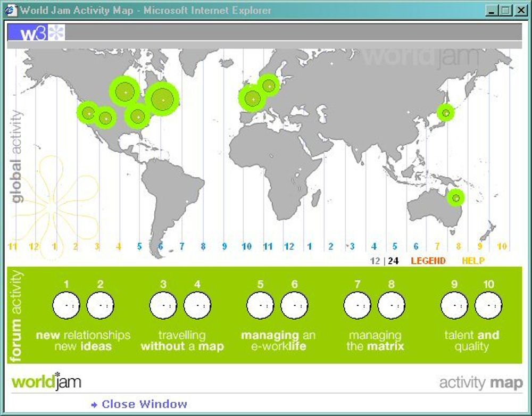The width and height of the screenshot is (532, 416).
Task: Click the large hotspot over central Canada
Action: (x=125, y=92)
